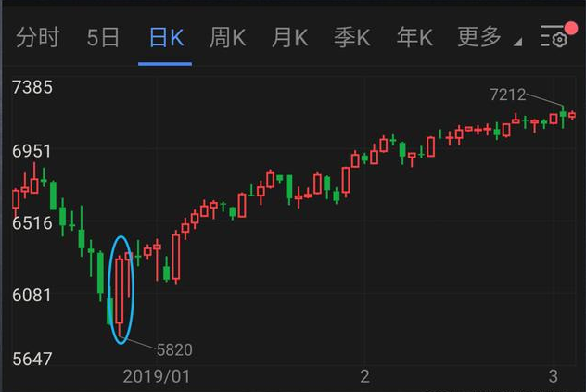Expand the 更多 more periods dropdown
This screenshot has height=392, width=586.
pyautogui.click(x=480, y=37)
